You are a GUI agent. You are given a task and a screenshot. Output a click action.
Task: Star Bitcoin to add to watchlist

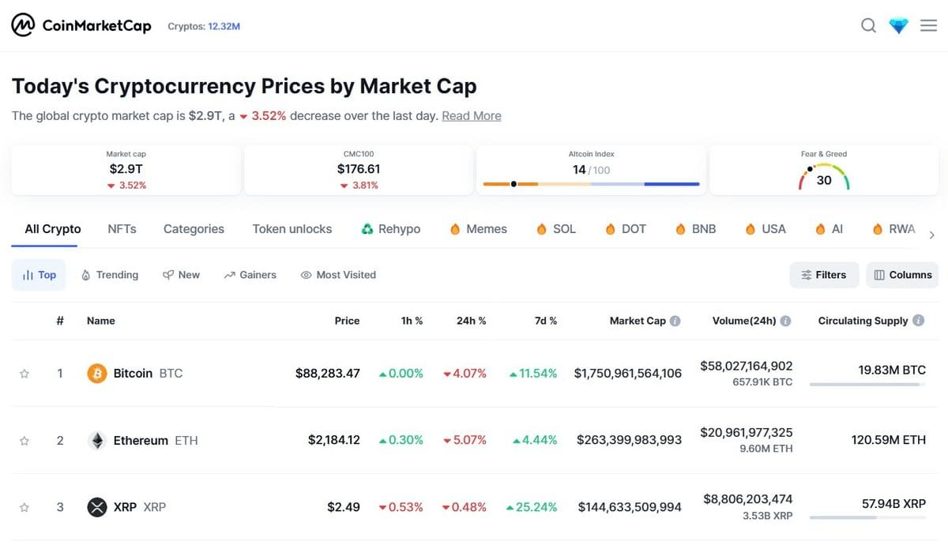pos(24,374)
